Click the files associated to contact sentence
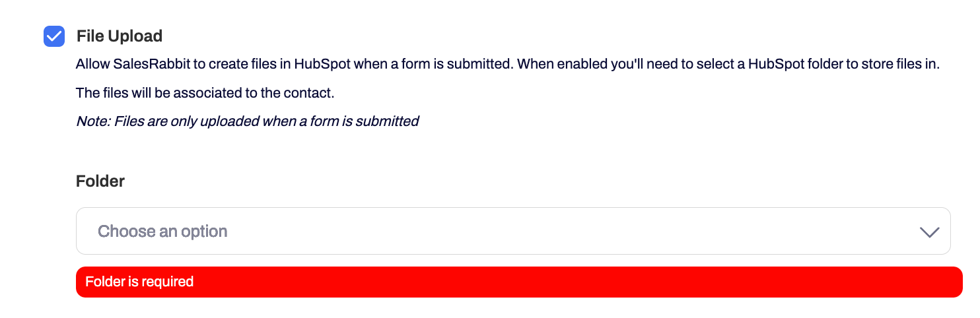This screenshot has height=318, width=980. (x=205, y=93)
